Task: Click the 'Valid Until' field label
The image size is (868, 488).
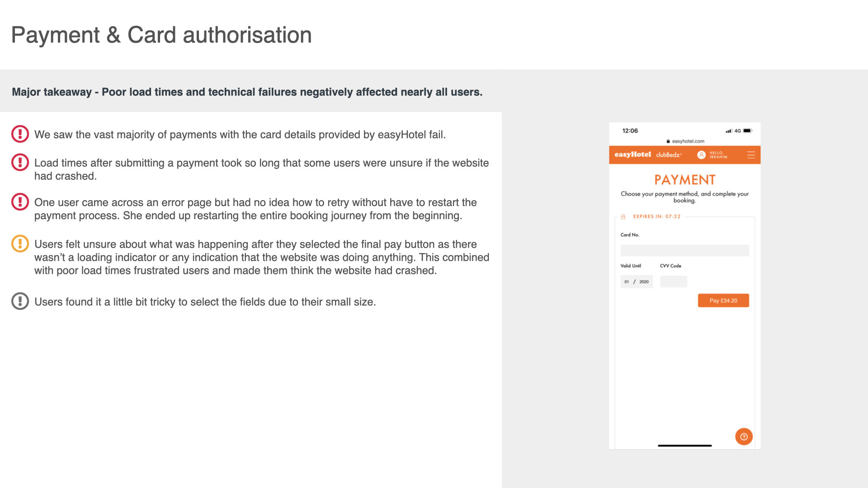Action: pyautogui.click(x=631, y=266)
